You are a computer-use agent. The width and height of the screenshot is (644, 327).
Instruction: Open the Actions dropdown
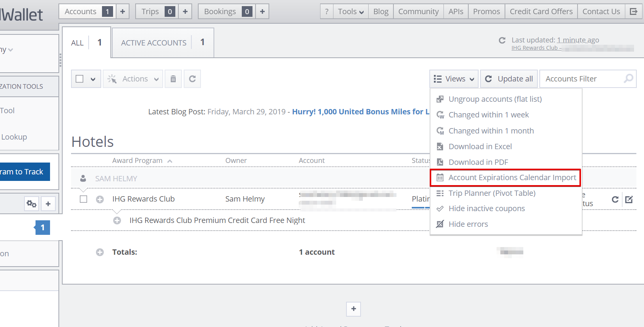133,79
